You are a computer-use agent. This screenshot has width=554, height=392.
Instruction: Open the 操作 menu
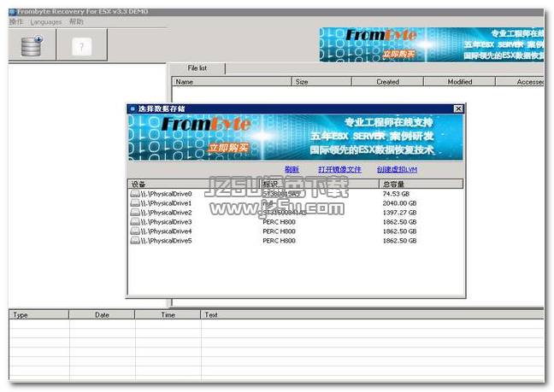[x=16, y=22]
